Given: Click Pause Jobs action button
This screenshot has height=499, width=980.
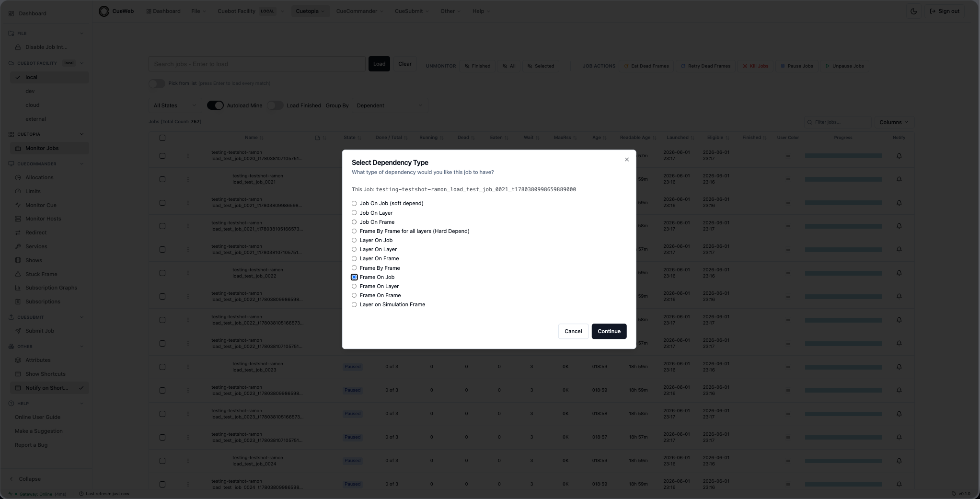Looking at the screenshot, I should pyautogui.click(x=796, y=66).
